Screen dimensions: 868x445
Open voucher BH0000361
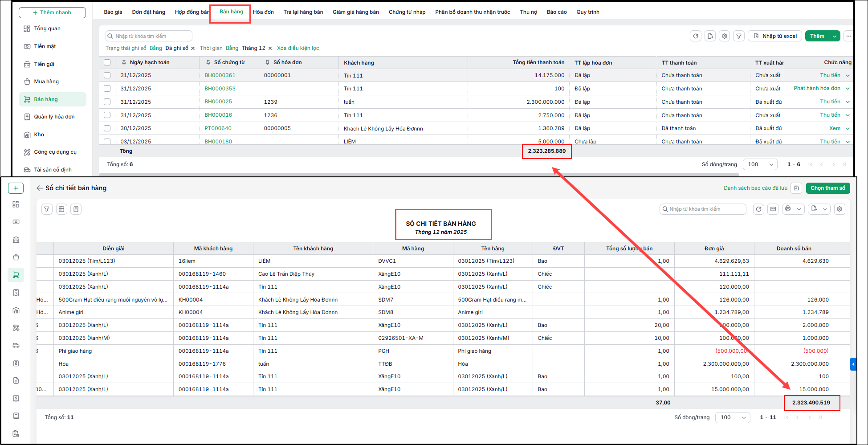pos(220,75)
